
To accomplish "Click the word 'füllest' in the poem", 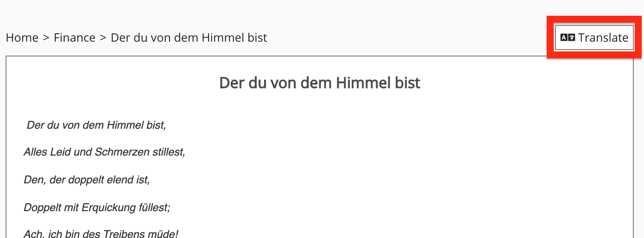I will point(152,207).
